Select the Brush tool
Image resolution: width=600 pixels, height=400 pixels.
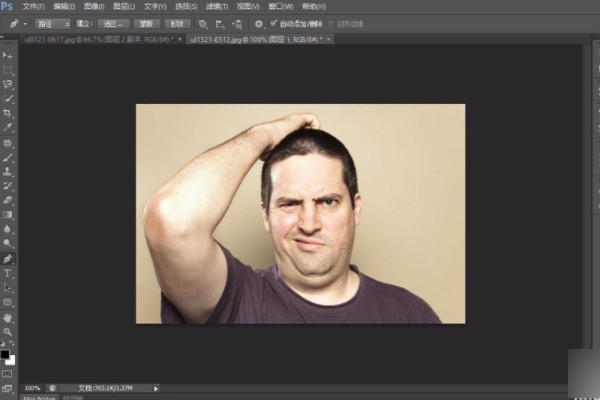point(7,157)
